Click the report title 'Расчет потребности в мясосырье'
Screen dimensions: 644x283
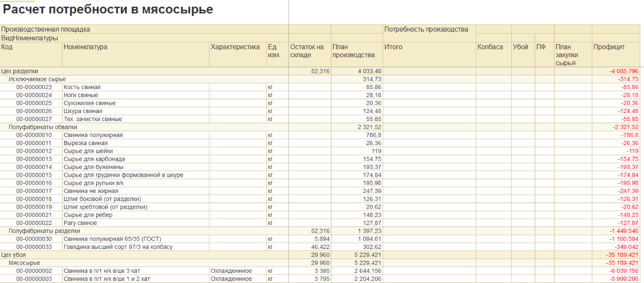pos(108,10)
